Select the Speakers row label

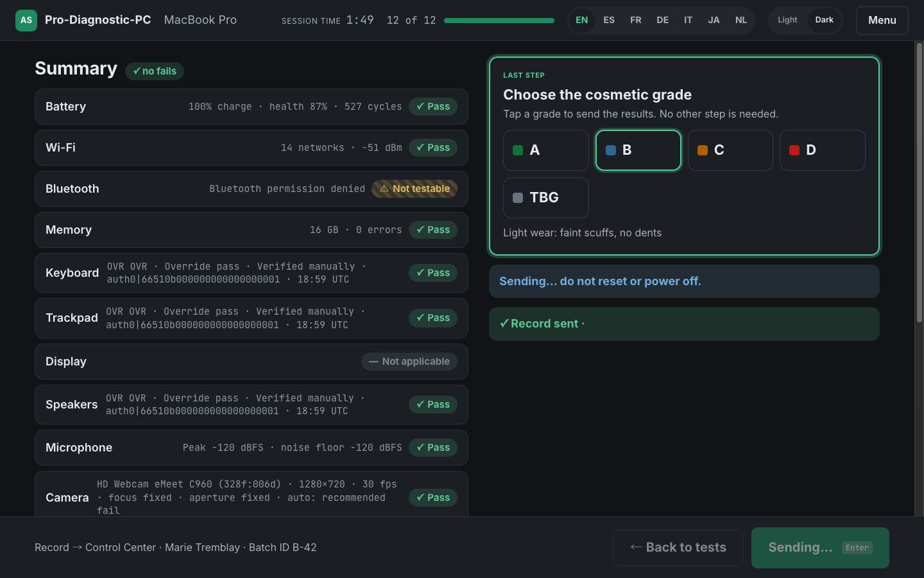(x=72, y=405)
